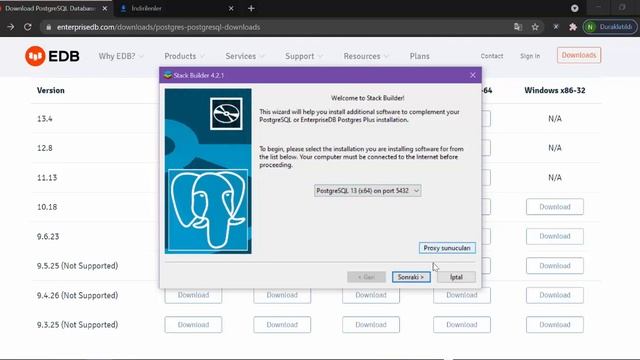Viewport: 640px width, 360px height.
Task: Open the Products menu
Action: click(184, 56)
